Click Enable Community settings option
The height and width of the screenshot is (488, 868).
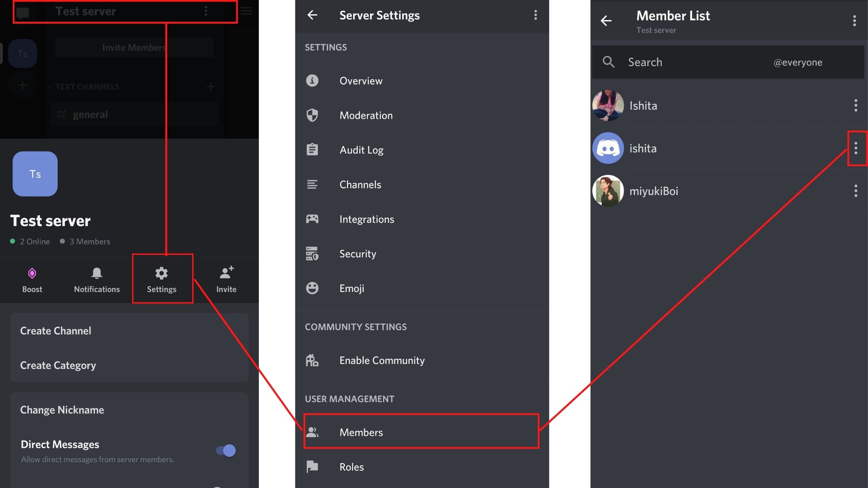382,361
